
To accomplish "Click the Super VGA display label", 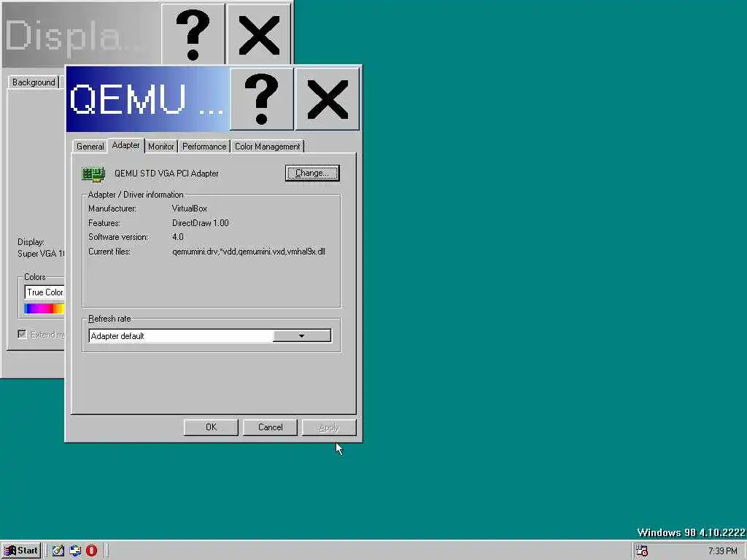I will [x=41, y=253].
